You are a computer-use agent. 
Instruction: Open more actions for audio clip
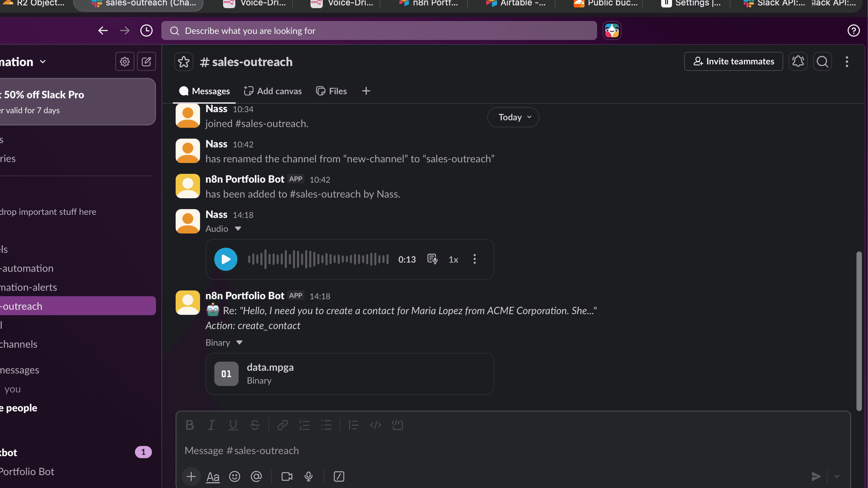(475, 259)
